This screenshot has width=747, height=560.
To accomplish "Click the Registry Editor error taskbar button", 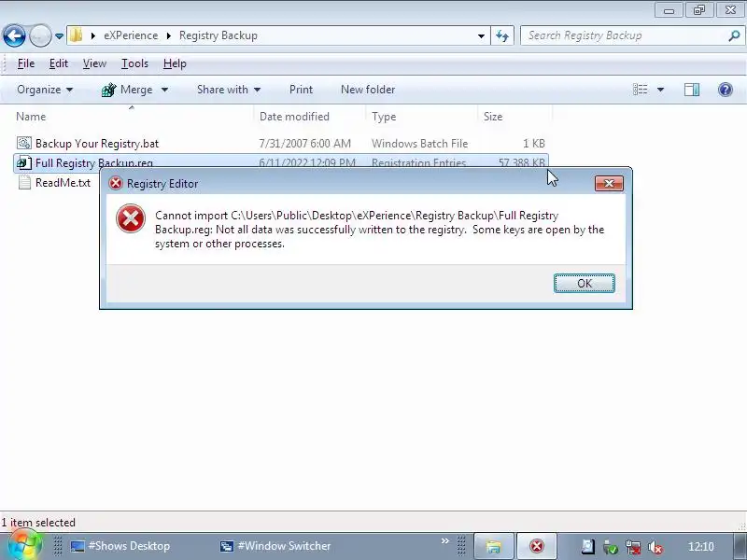I will (x=536, y=546).
